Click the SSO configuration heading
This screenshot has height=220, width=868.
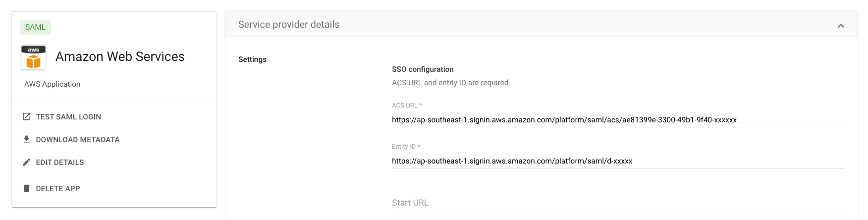[x=423, y=69]
